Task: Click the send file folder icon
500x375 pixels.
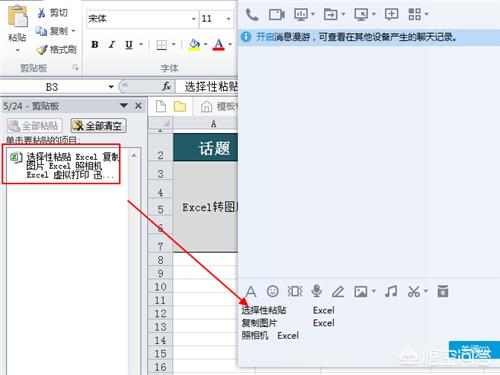Action: point(331,15)
